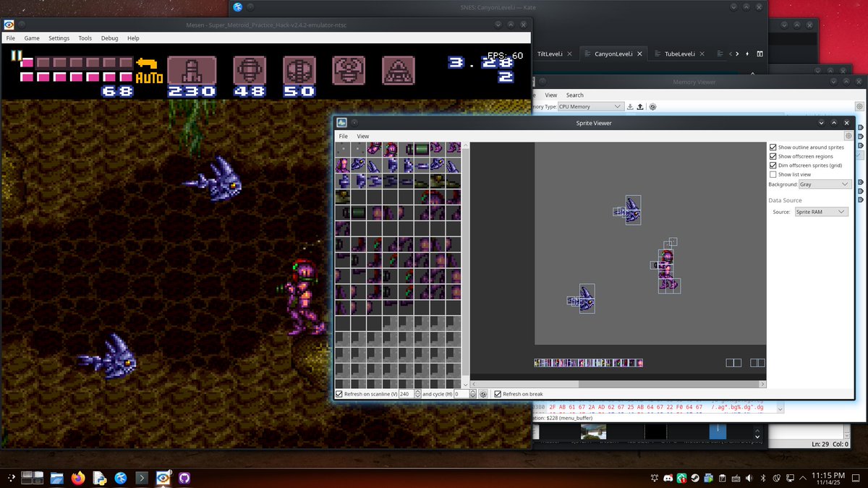Open Mesen File menu
Image resolution: width=868 pixels, height=488 pixels.
pos(11,38)
